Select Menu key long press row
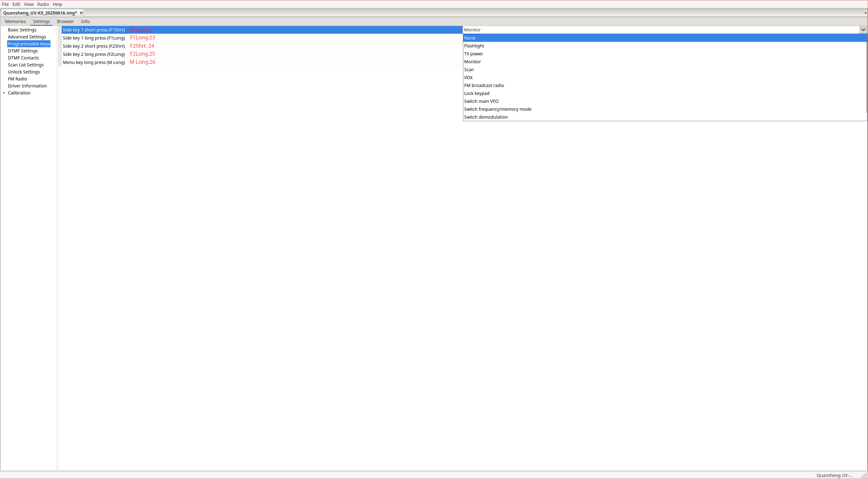Screen dimensions: 868x479 click(x=94, y=62)
